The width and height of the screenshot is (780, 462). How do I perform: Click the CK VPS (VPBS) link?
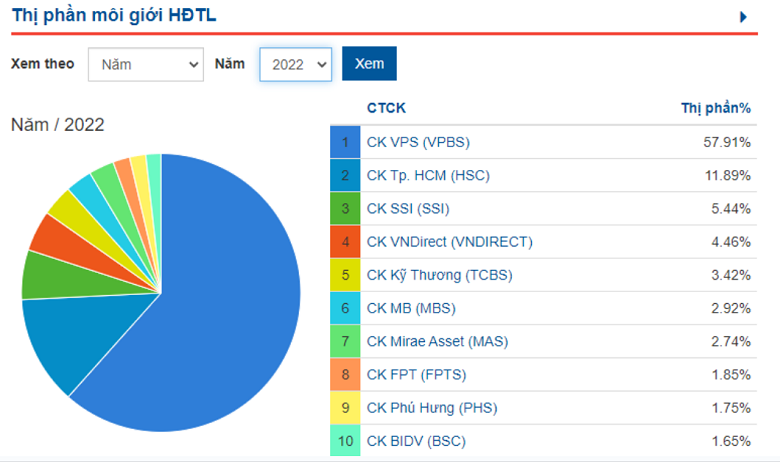click(x=417, y=142)
